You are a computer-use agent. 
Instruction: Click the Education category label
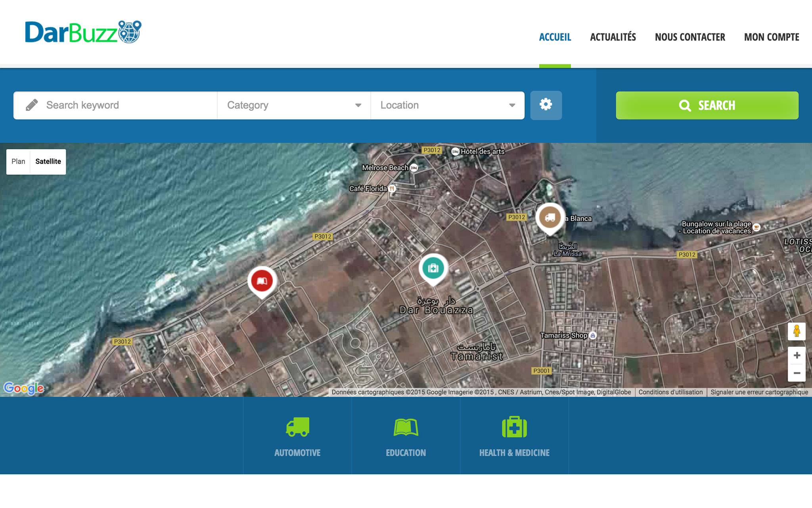(x=406, y=453)
